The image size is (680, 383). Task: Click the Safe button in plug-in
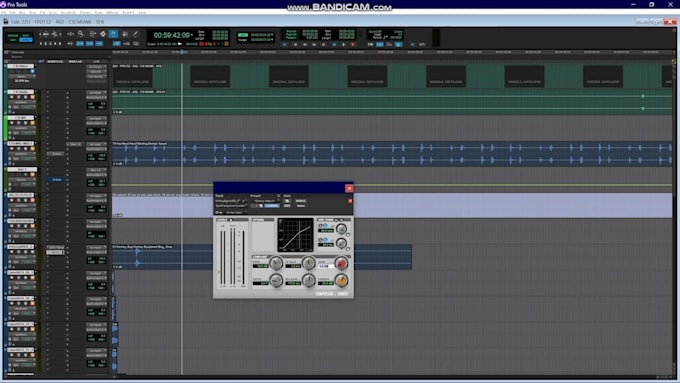tap(287, 206)
